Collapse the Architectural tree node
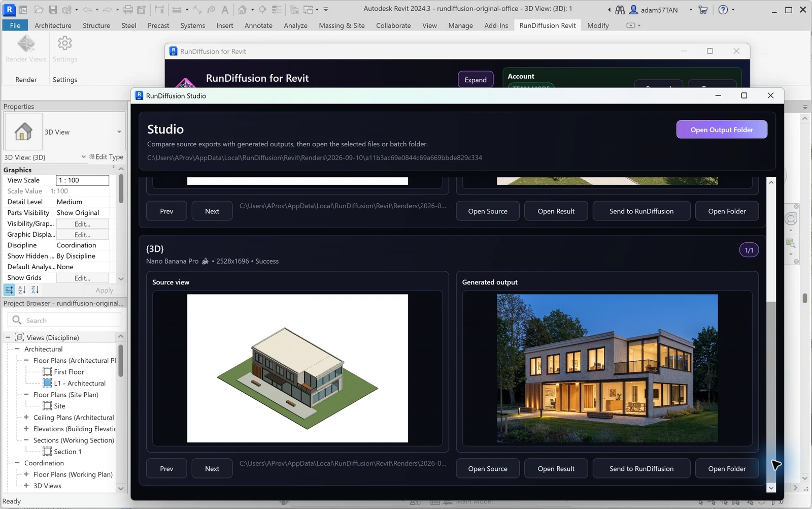812x509 pixels. click(17, 349)
